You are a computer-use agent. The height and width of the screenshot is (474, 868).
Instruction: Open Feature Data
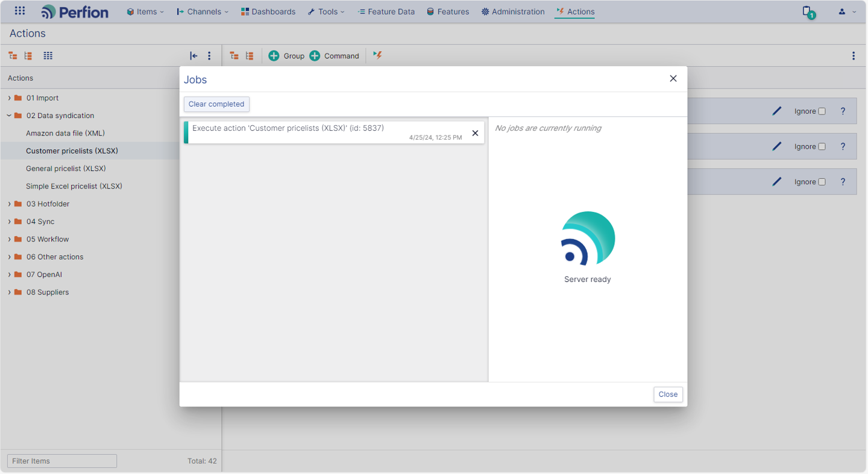386,11
